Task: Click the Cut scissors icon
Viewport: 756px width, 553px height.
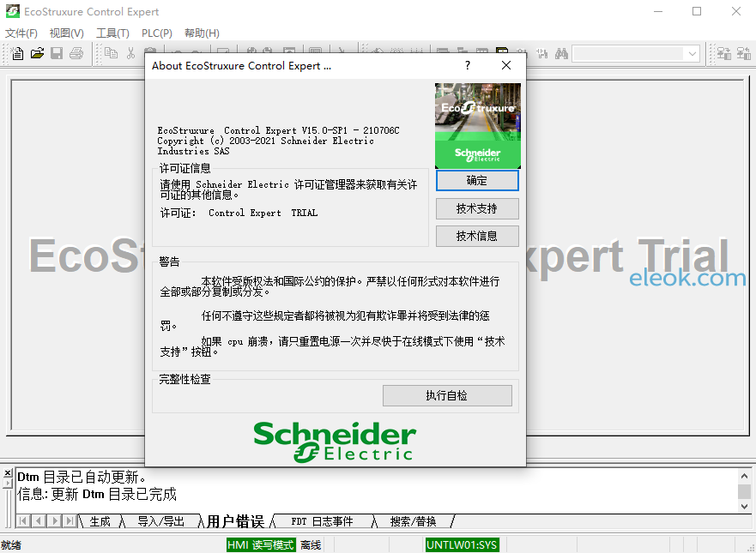Action: (x=130, y=53)
